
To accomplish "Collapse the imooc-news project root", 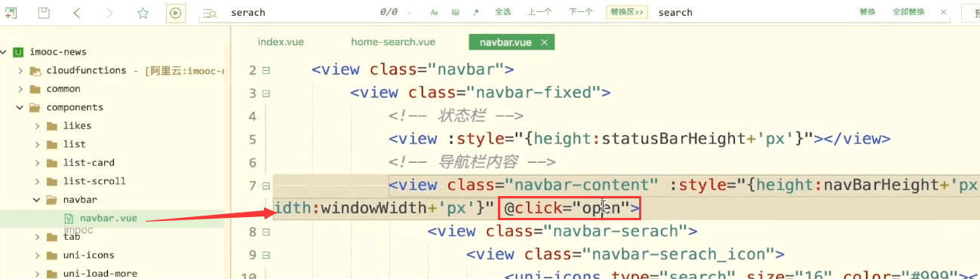I will click(x=4, y=52).
